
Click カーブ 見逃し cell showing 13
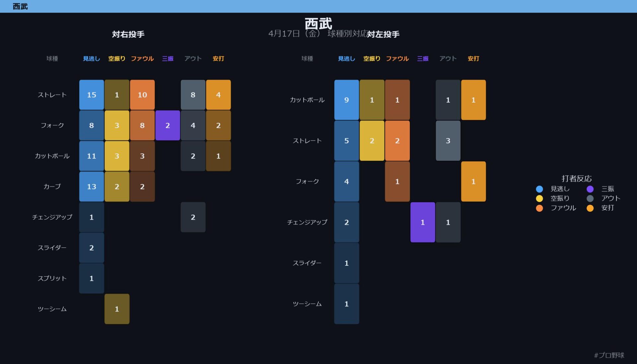click(x=92, y=186)
